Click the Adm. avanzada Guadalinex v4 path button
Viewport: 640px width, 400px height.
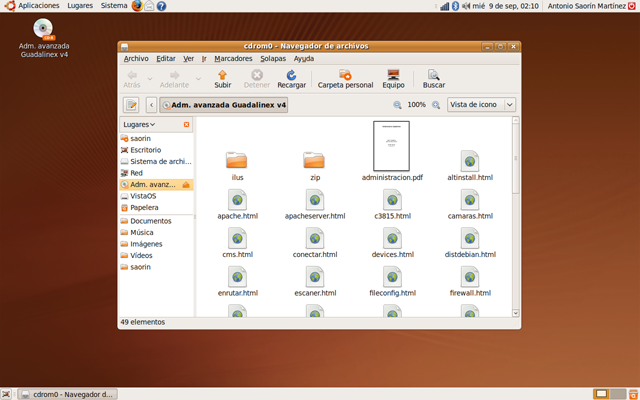pos(224,105)
